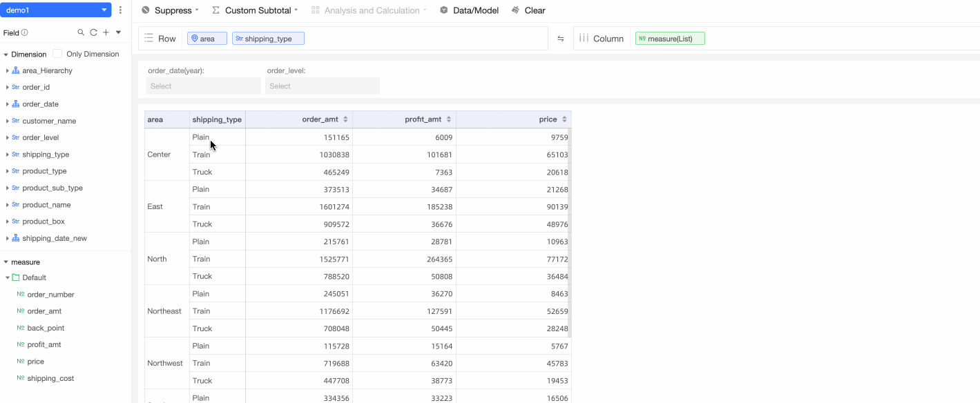Open the demo1 dataset dropdown
Screen dimensions: 980x403
pos(55,10)
